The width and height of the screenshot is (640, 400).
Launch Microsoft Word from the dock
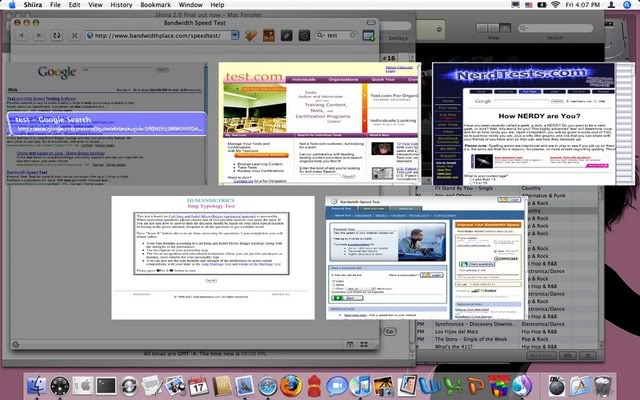tap(429, 385)
